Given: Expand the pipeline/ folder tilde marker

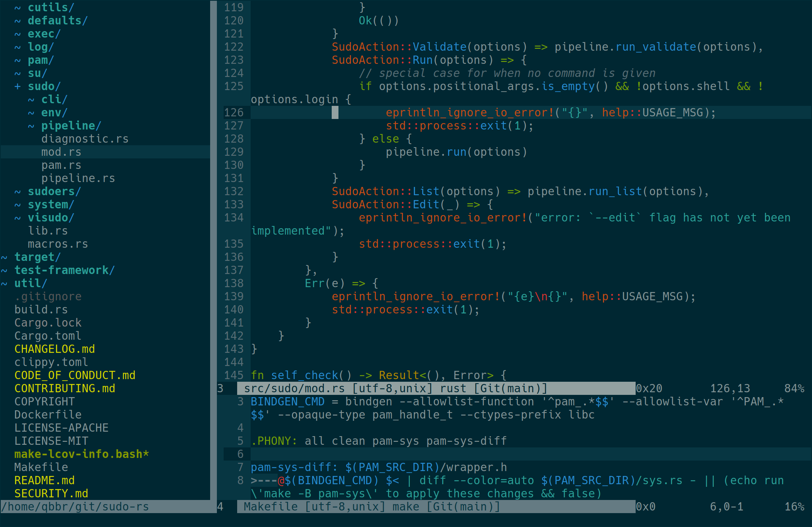Looking at the screenshot, I should (31, 126).
